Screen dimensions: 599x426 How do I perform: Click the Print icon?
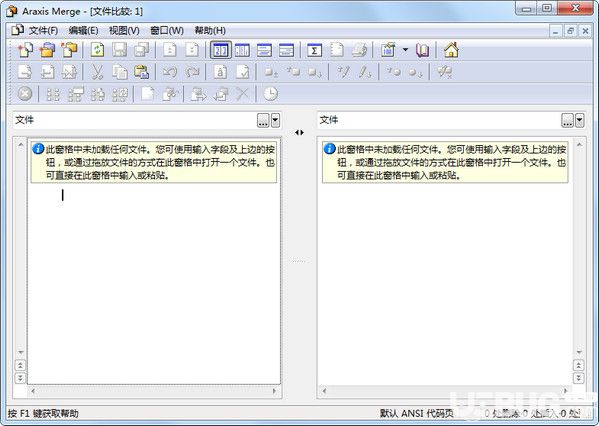pyautogui.click(x=359, y=50)
